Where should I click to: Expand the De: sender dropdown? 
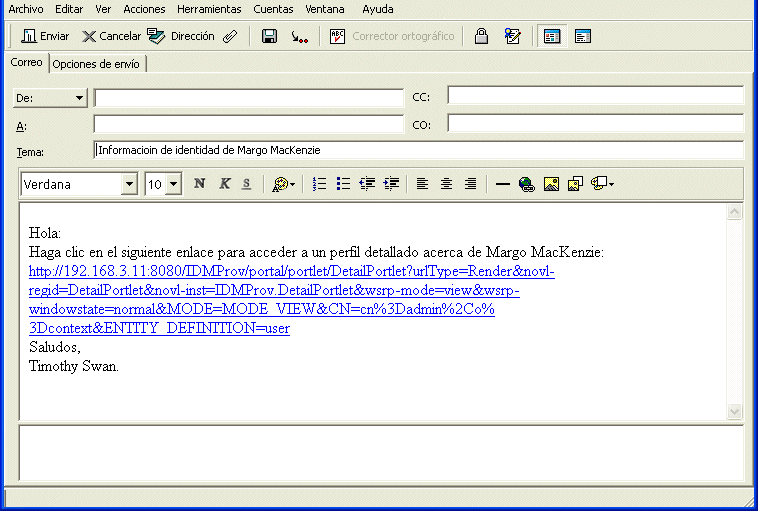pos(50,98)
